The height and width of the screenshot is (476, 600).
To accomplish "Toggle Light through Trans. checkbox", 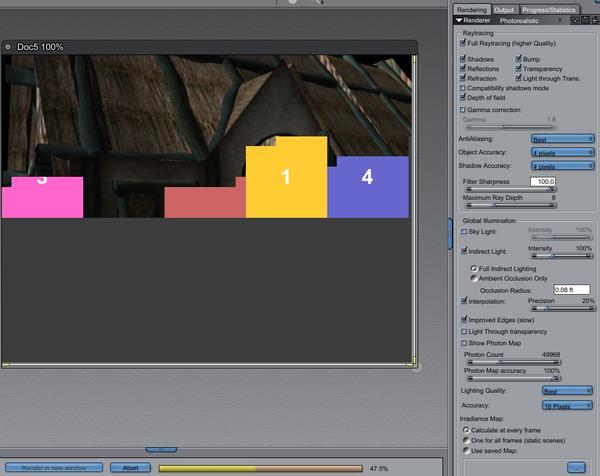I will tap(518, 78).
